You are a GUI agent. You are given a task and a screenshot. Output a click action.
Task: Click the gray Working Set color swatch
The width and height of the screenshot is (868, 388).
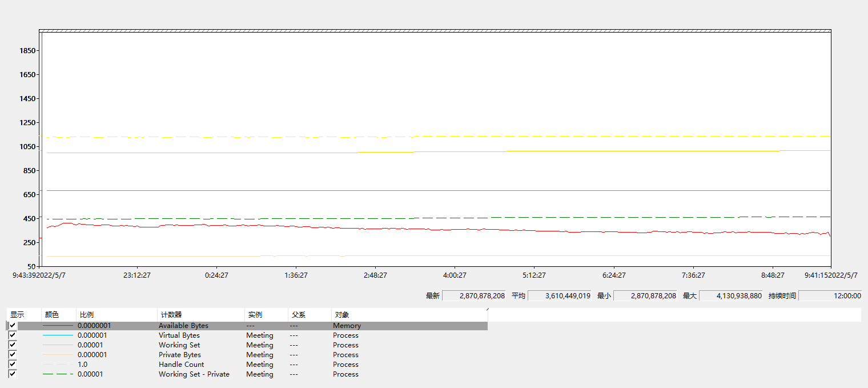point(58,345)
